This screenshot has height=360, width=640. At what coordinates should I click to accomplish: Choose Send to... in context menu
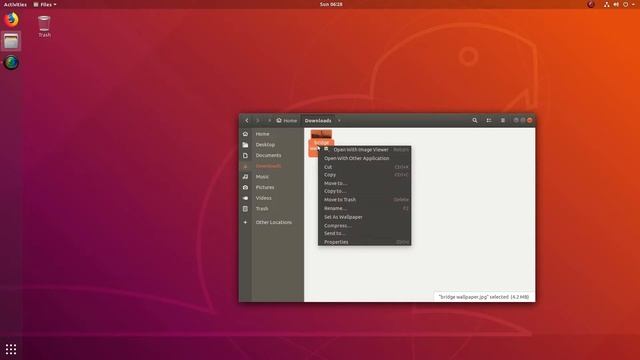point(364,233)
